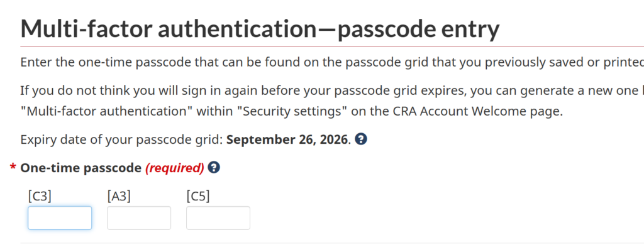Image resolution: width=644 pixels, height=245 pixels.
Task: Click the word "passcode entry" in the heading
Action: (x=418, y=30)
